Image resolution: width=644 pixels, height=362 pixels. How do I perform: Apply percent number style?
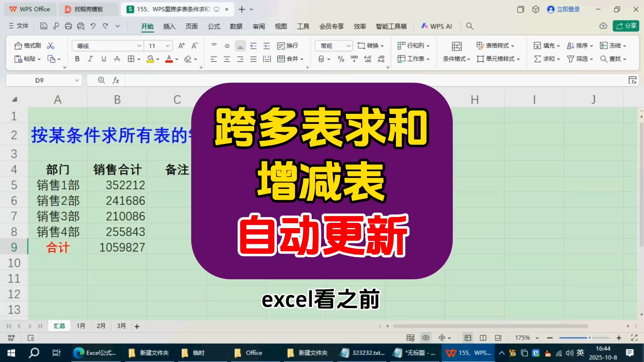pyautogui.click(x=341, y=59)
